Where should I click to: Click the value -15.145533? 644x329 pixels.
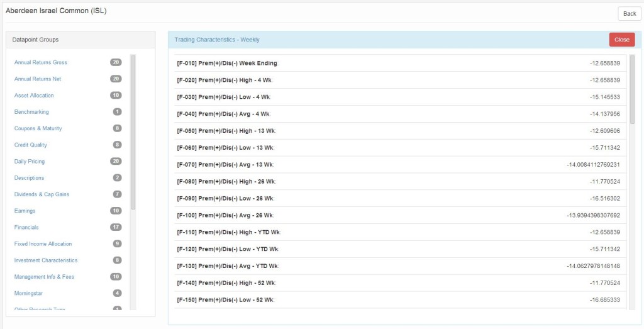(x=604, y=97)
